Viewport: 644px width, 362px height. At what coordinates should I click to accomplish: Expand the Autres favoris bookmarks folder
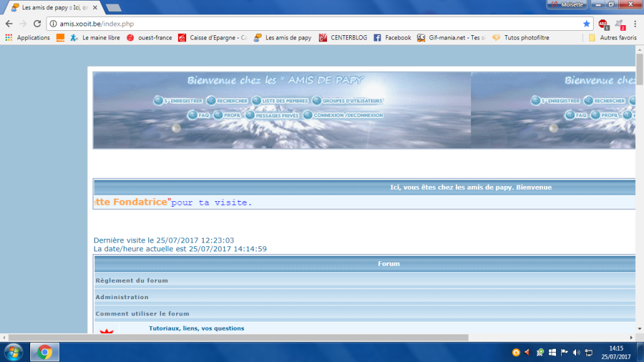click(613, 37)
